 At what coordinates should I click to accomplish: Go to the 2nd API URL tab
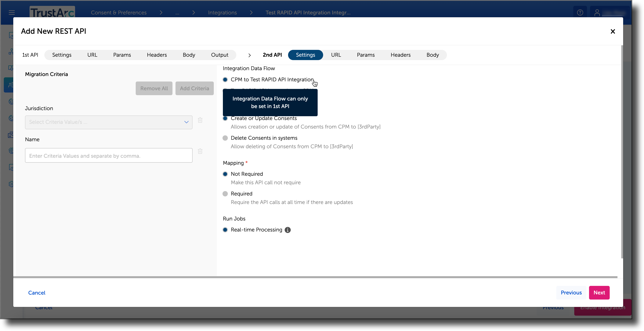[x=336, y=55]
